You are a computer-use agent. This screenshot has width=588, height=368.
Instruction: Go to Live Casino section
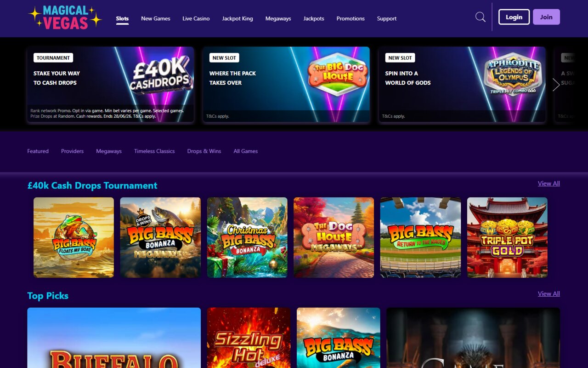(196, 19)
